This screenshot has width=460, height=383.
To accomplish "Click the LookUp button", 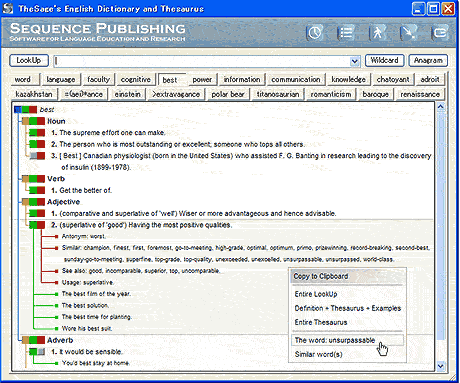I will pos(29,60).
